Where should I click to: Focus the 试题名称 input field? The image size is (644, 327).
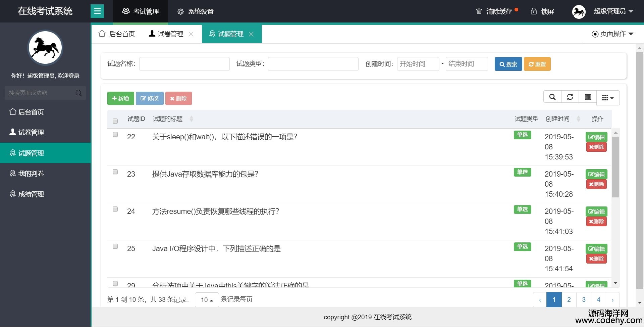(184, 64)
